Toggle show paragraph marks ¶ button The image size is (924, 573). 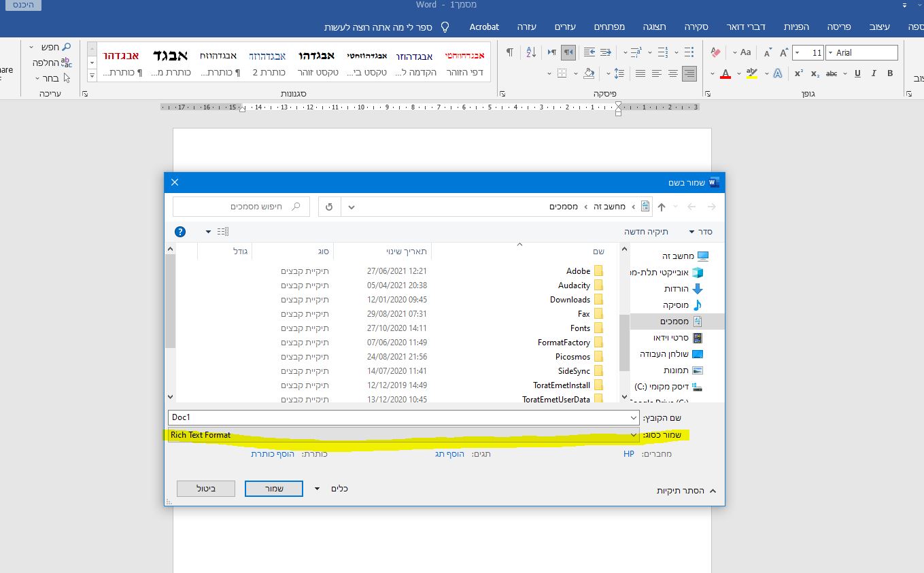[510, 52]
